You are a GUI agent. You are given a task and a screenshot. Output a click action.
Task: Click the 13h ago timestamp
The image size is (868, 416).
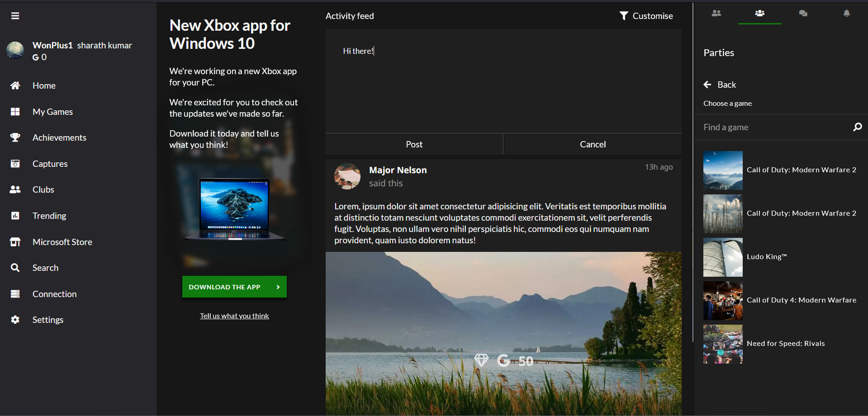[659, 167]
